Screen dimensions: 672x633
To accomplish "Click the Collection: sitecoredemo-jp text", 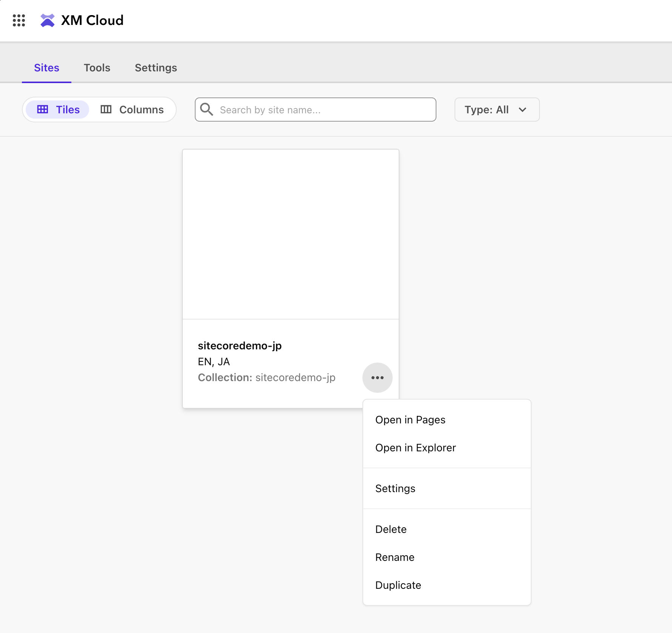I will (x=267, y=377).
